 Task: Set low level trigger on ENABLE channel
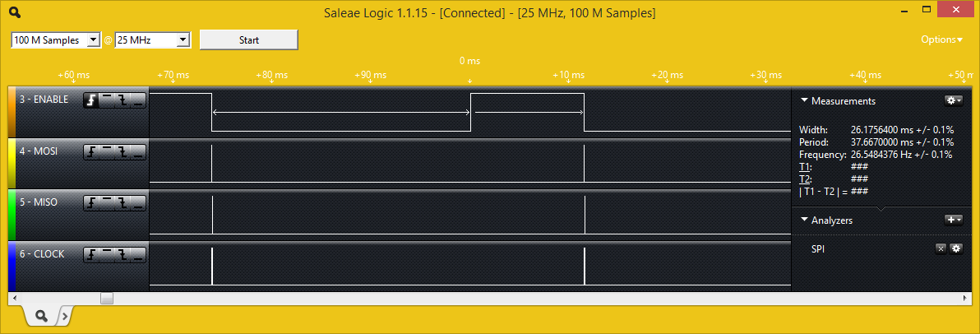(138, 100)
